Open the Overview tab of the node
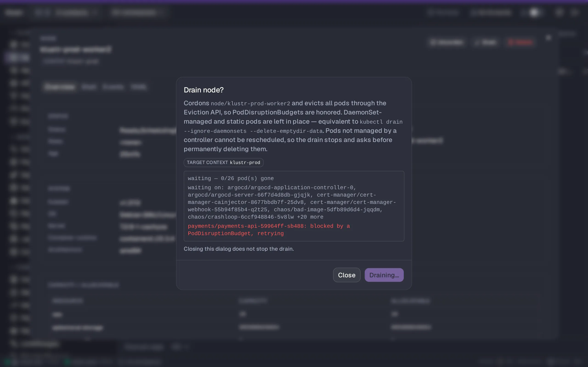The image size is (588, 367). click(60, 87)
